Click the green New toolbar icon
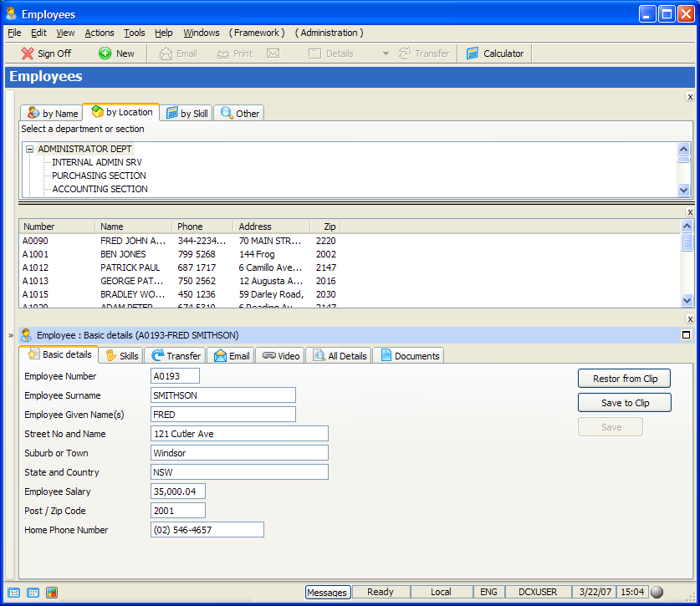The height and width of the screenshot is (606, 700). 105,53
